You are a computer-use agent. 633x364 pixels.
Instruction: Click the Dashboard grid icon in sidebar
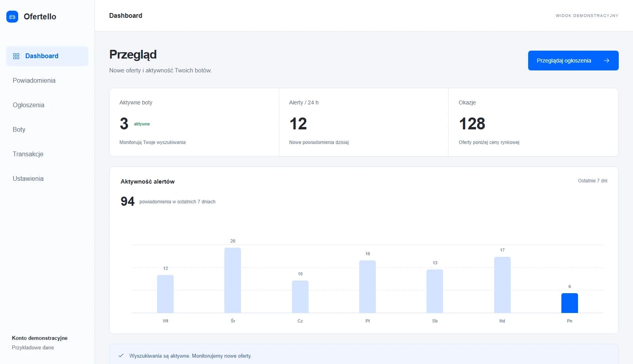16,56
